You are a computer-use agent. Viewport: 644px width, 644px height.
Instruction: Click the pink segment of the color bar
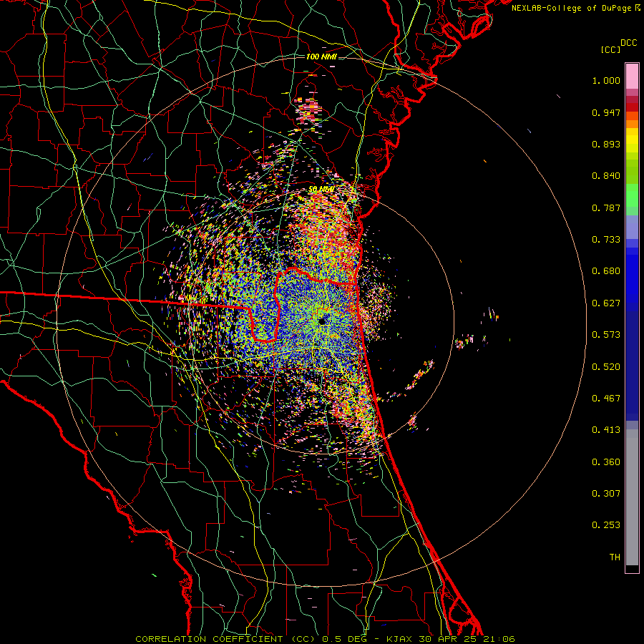click(632, 77)
